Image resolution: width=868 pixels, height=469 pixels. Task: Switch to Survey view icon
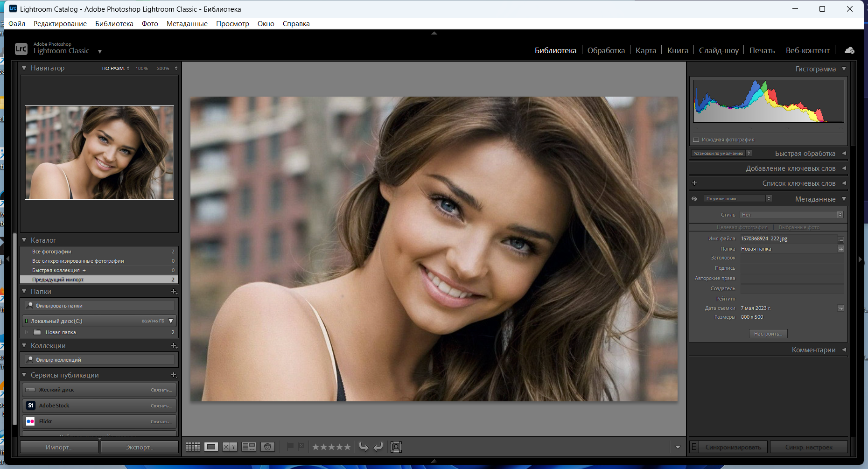point(249,447)
